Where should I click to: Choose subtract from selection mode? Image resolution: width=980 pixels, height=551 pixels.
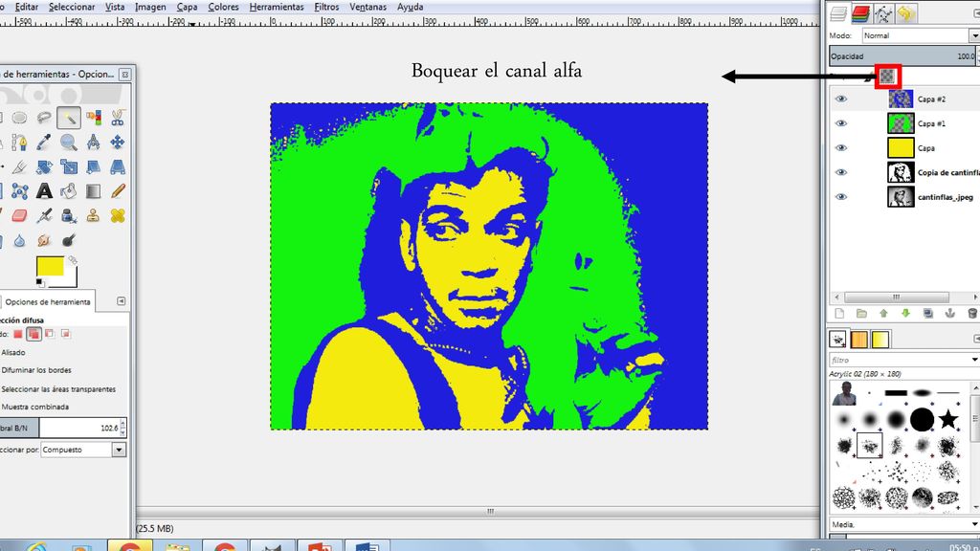tap(50, 334)
